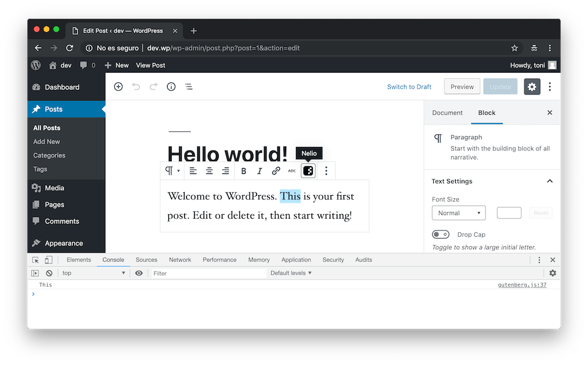The width and height of the screenshot is (588, 365).
Task: Insert a link using the link icon
Action: [276, 171]
